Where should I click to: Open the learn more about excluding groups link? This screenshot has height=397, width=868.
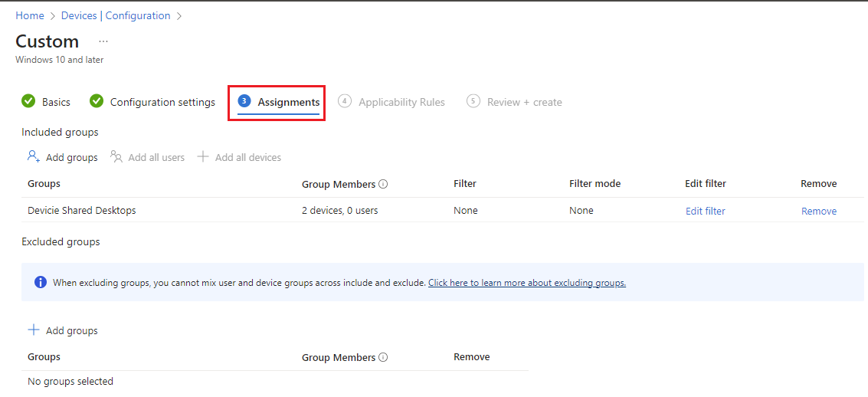(x=526, y=283)
